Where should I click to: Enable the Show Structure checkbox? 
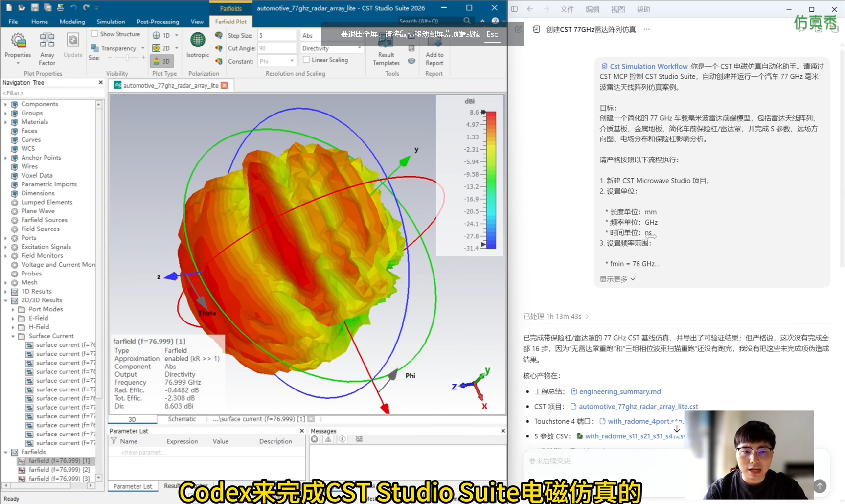[x=95, y=34]
